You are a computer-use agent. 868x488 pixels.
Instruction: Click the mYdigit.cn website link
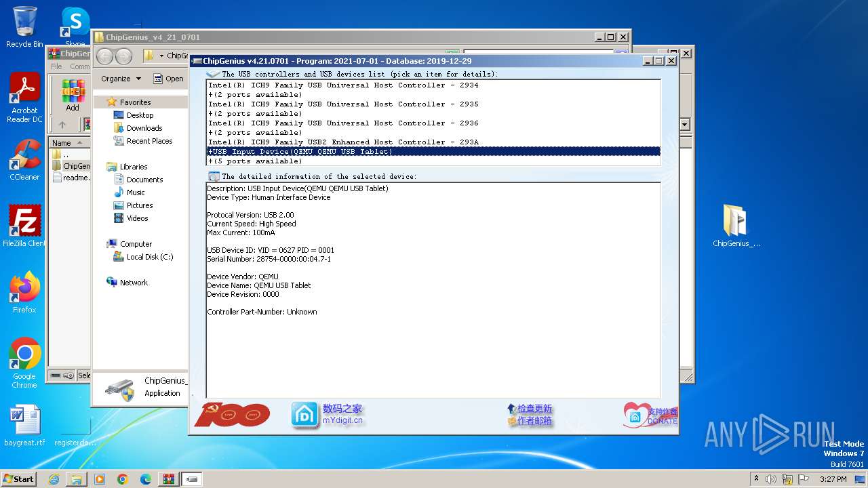click(342, 420)
